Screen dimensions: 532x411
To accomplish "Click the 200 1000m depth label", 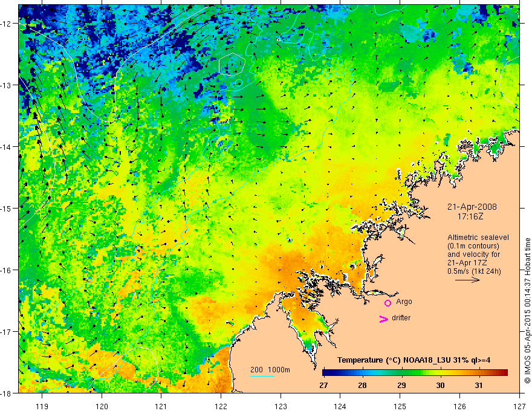I will (270, 370).
